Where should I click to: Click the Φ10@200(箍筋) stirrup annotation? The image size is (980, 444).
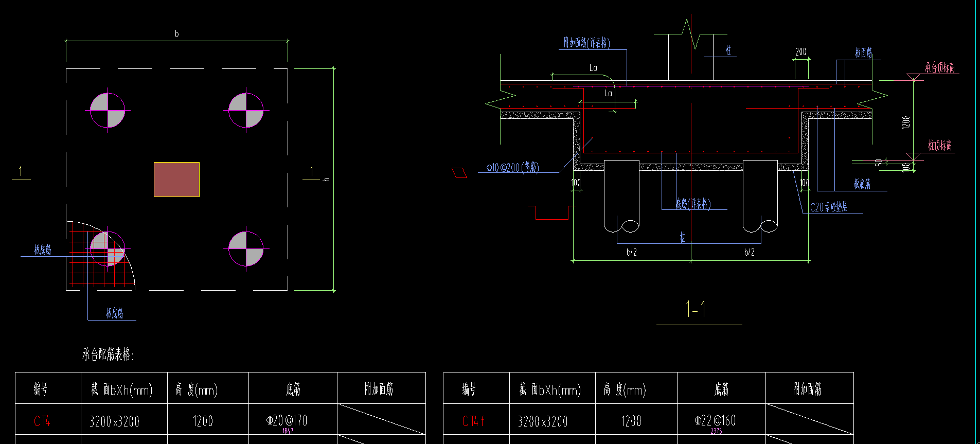[512, 167]
